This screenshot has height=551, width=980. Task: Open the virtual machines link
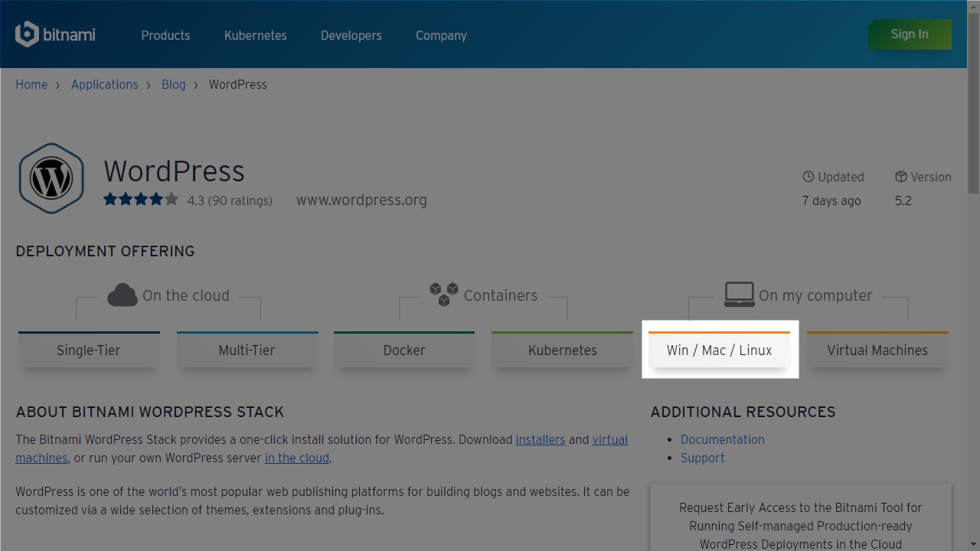tap(610, 439)
